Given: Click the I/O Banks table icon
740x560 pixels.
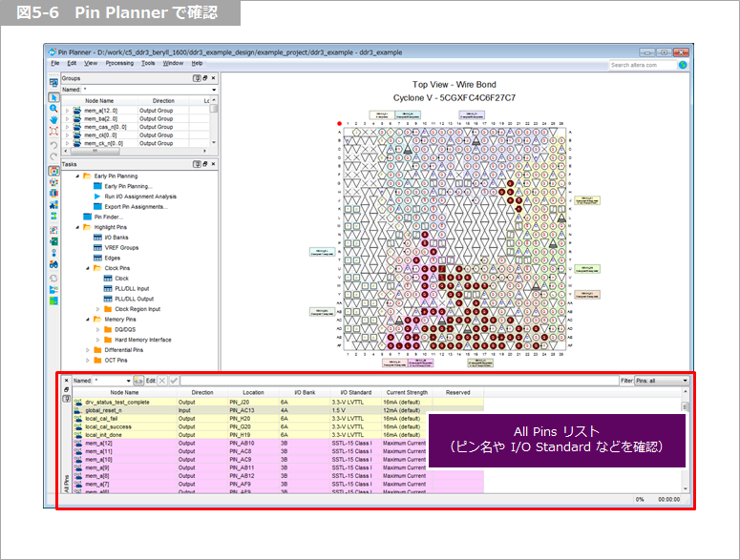Looking at the screenshot, I should (97, 238).
